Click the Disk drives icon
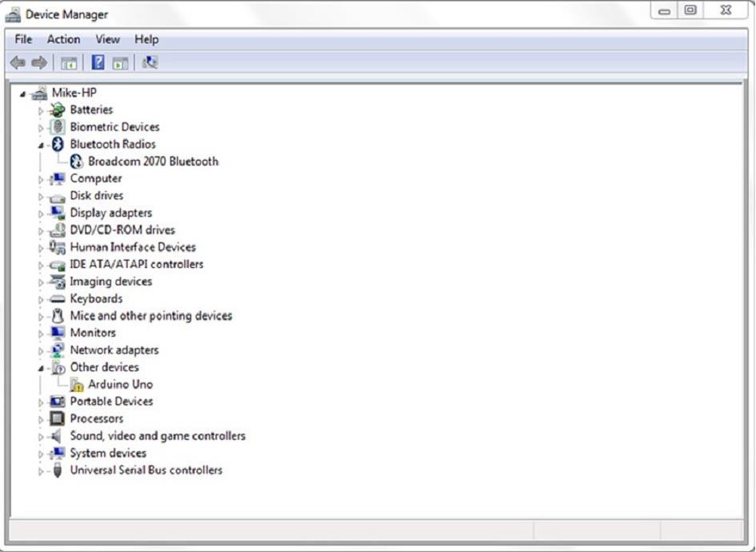 [x=57, y=197]
